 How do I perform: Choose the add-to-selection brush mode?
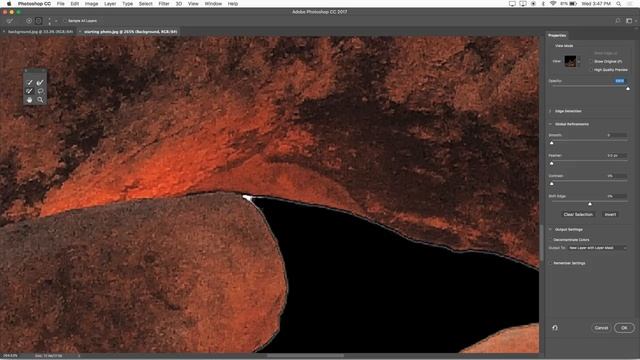point(29,21)
